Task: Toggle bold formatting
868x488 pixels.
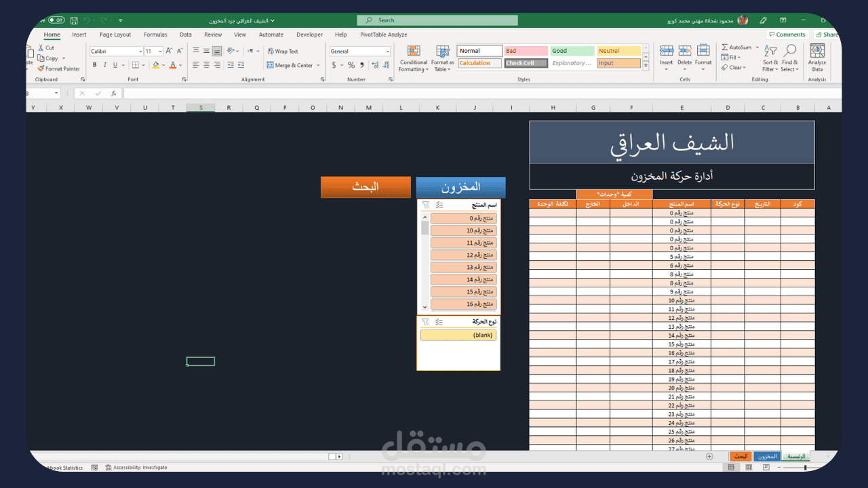Action: click(95, 65)
